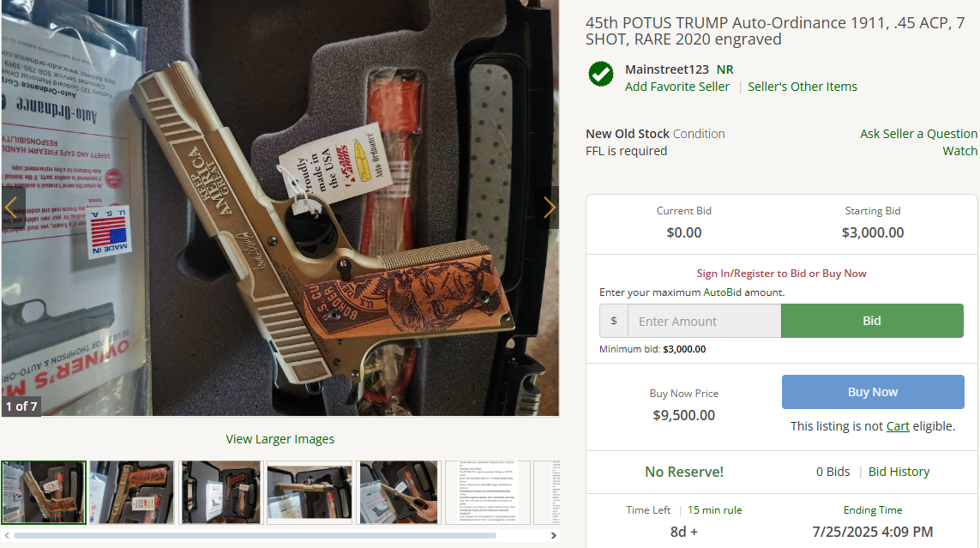Open the fifth thumbnail with hand holding pistol
This screenshot has width=980, height=548.
399,492
